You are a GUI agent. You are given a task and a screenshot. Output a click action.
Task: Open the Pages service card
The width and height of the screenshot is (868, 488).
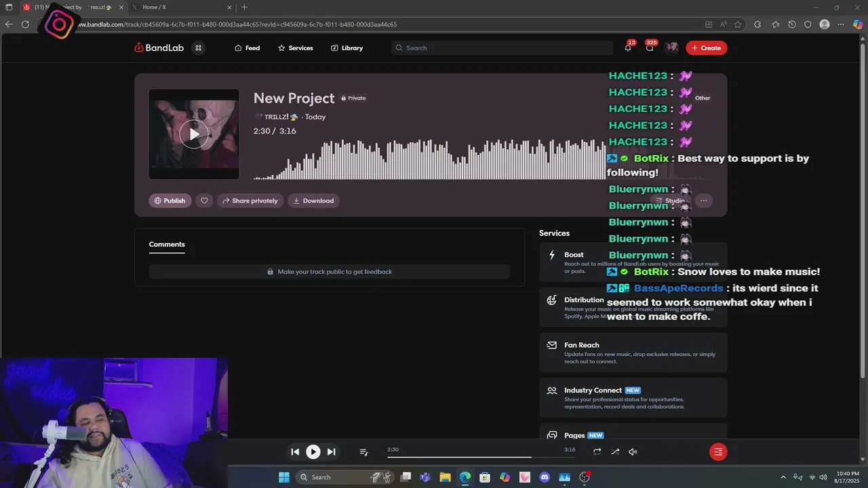point(633,432)
